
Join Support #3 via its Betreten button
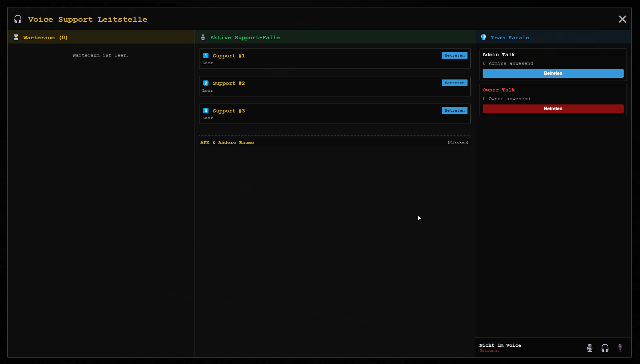click(x=454, y=110)
